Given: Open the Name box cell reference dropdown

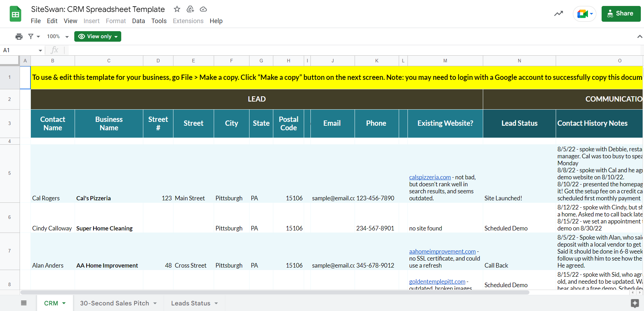Looking at the screenshot, I should (40, 50).
